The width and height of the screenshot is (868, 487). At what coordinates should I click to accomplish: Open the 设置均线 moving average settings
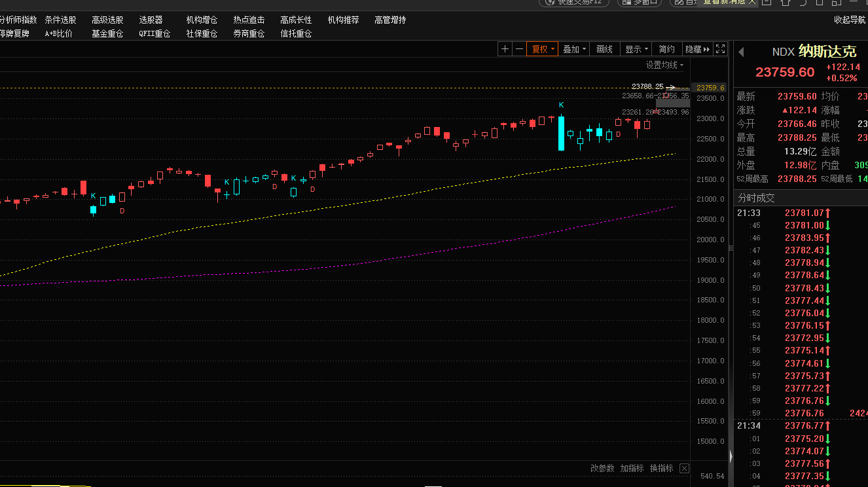(664, 65)
